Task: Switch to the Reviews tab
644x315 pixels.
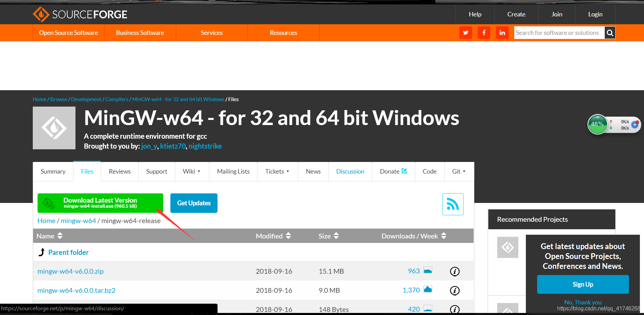Action: [x=120, y=172]
